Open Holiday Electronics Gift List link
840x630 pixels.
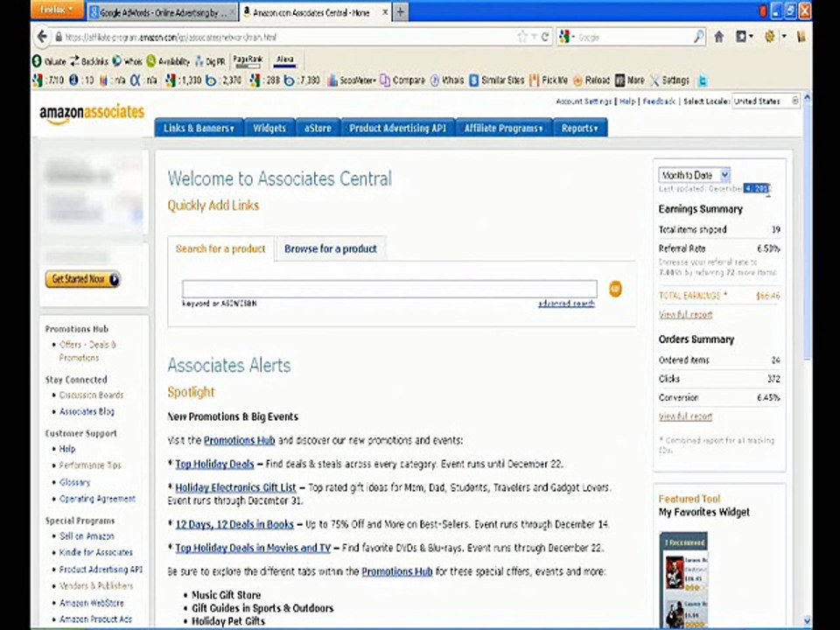235,487
